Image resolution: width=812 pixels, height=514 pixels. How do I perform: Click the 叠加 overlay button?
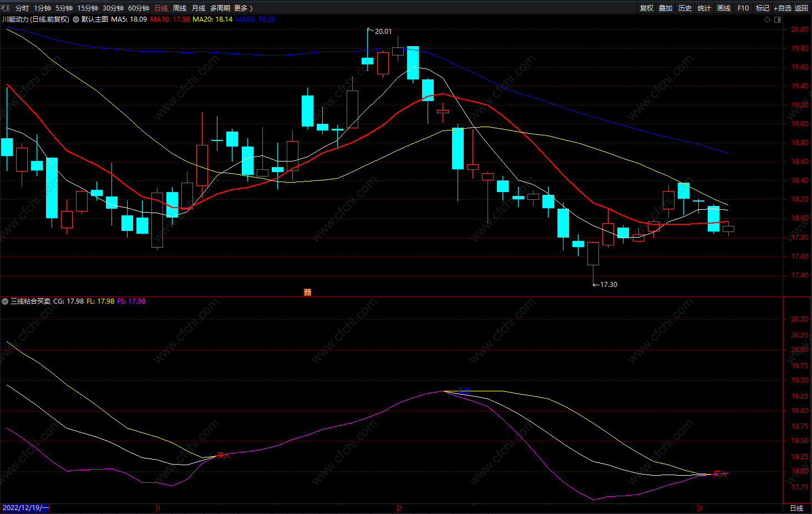click(x=666, y=8)
